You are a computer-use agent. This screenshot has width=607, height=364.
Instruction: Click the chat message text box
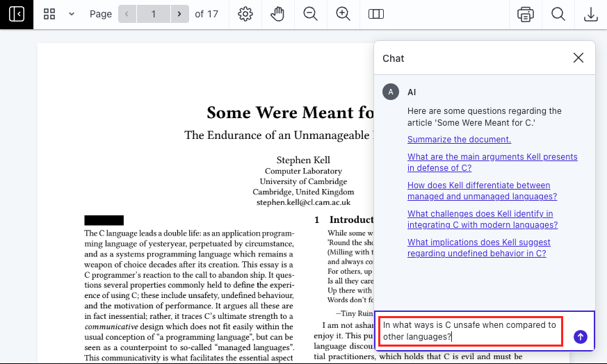[470, 331]
